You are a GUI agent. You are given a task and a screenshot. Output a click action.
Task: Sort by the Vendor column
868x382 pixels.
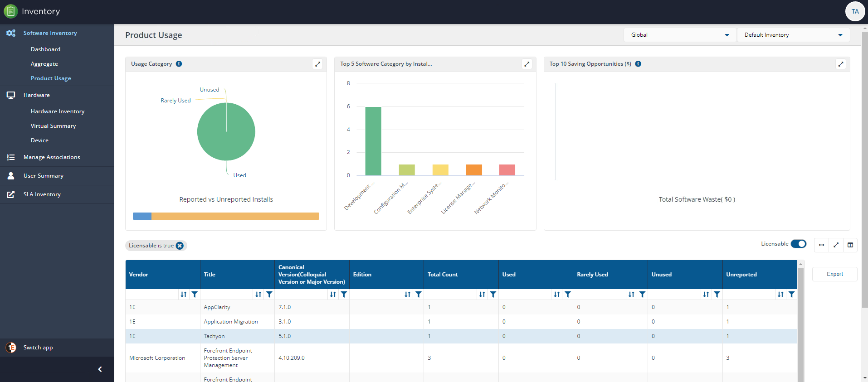click(184, 295)
